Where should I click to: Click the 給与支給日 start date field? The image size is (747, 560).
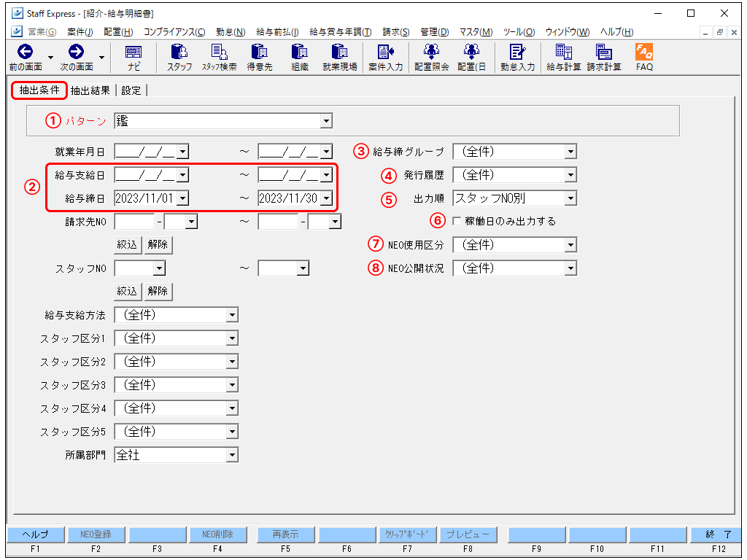(145, 175)
